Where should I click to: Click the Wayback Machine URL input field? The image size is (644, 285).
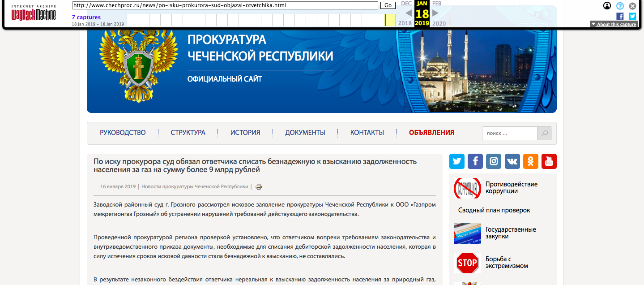tap(225, 5)
